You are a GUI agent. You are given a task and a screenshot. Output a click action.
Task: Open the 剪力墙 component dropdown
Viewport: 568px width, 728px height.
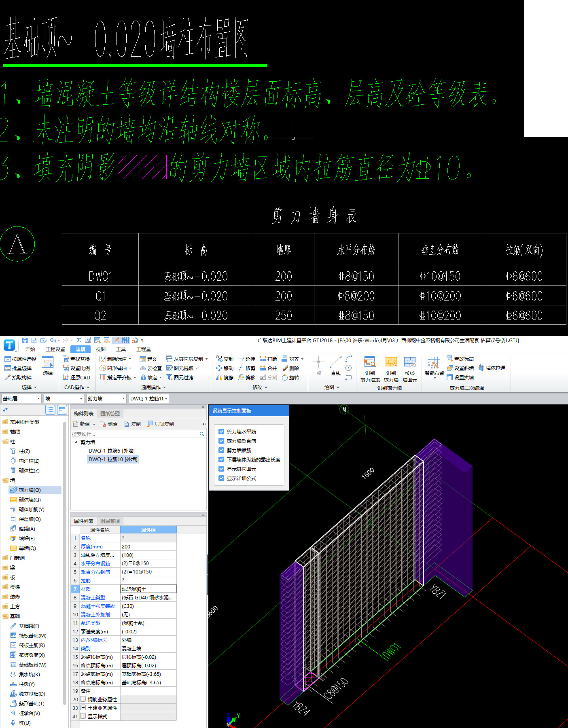point(106,398)
